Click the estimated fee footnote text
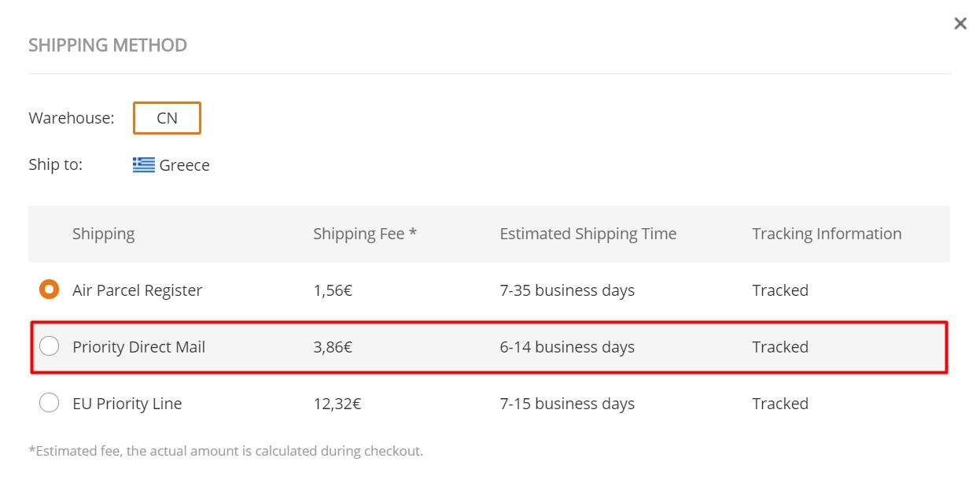This screenshot has height=491, width=980. [226, 452]
